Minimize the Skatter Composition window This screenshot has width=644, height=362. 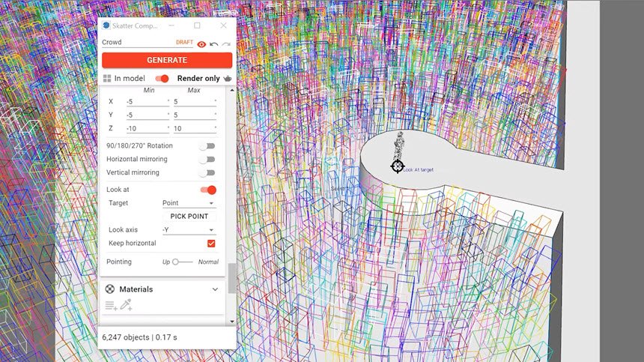[x=171, y=25]
